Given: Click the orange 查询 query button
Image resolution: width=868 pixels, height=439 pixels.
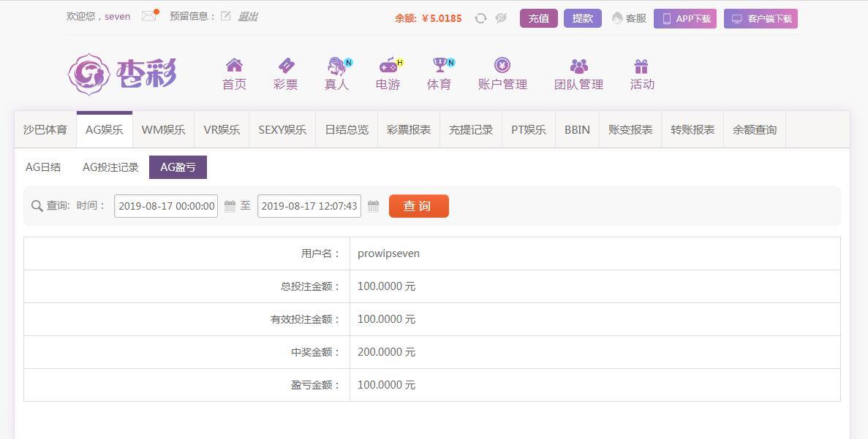Looking at the screenshot, I should (x=418, y=206).
